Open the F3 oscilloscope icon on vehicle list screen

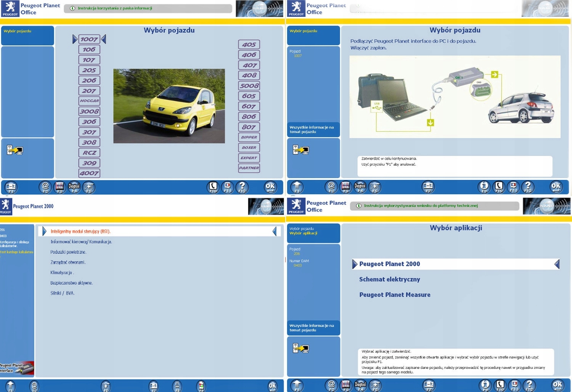[x=59, y=187]
